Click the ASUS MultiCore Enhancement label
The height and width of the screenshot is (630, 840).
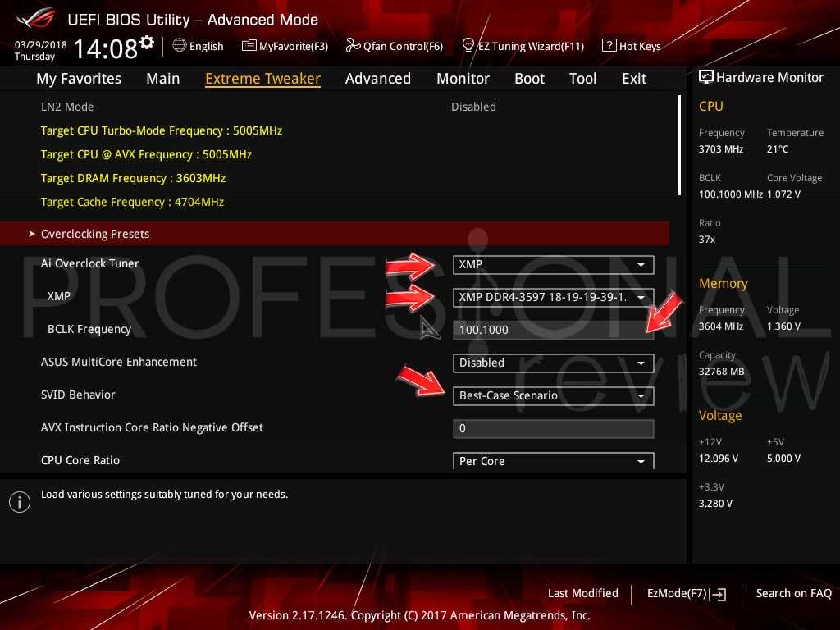119,362
